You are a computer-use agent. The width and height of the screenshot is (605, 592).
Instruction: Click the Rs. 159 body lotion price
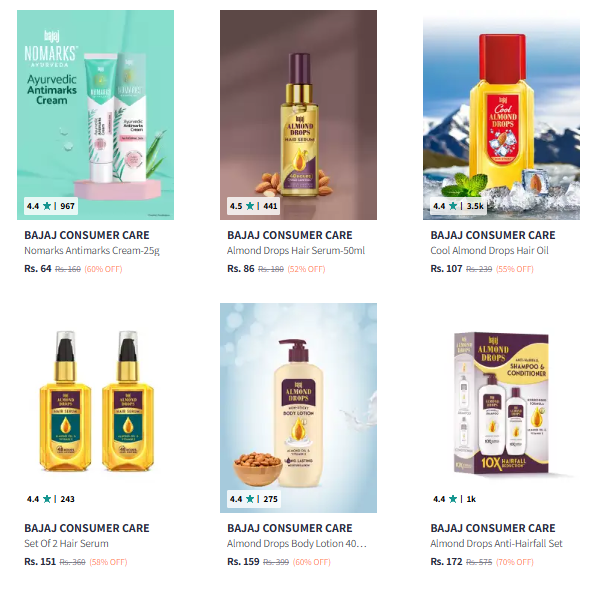(243, 562)
